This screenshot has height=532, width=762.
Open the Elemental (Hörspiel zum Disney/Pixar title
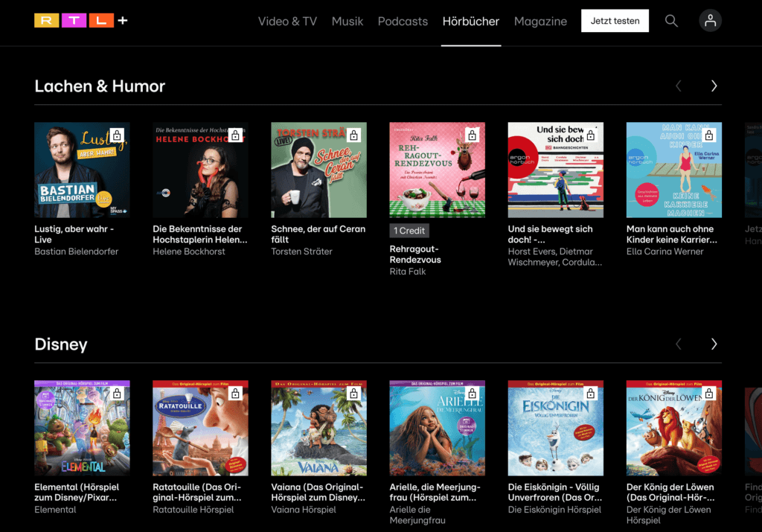(x=77, y=492)
